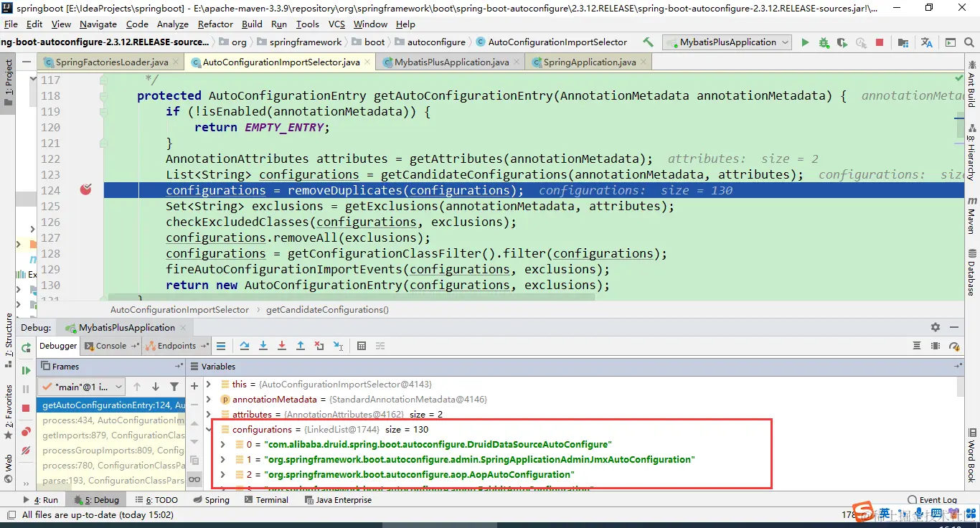Open the thread selector "main"@1 dropdown
The width and height of the screenshot is (980, 528).
pyautogui.click(x=81, y=387)
